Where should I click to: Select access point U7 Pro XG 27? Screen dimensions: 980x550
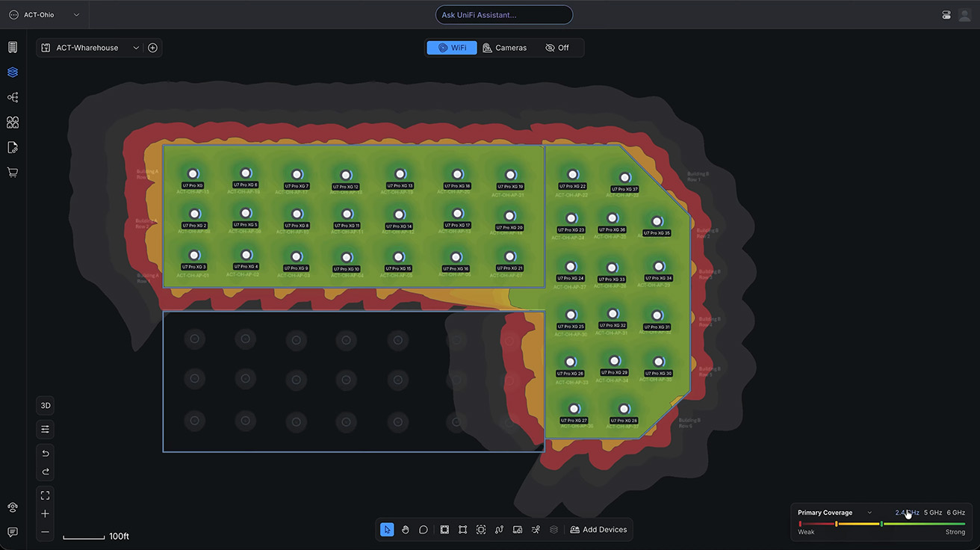[x=574, y=409]
